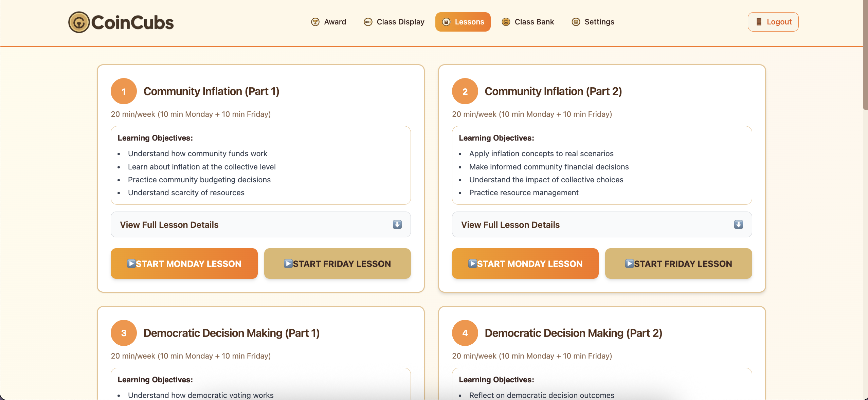Click the CoinCubs coin logo icon
The image size is (868, 400).
click(x=79, y=22)
